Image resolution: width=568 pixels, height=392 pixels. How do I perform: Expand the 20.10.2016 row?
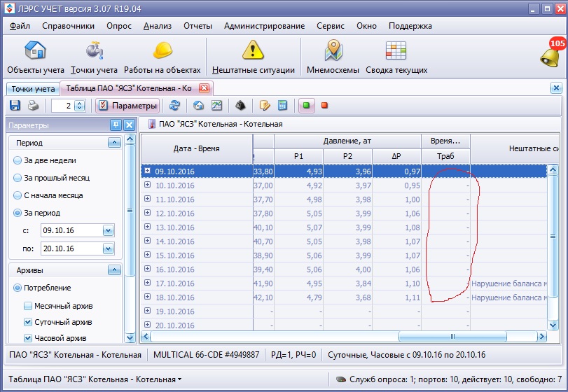coord(148,325)
